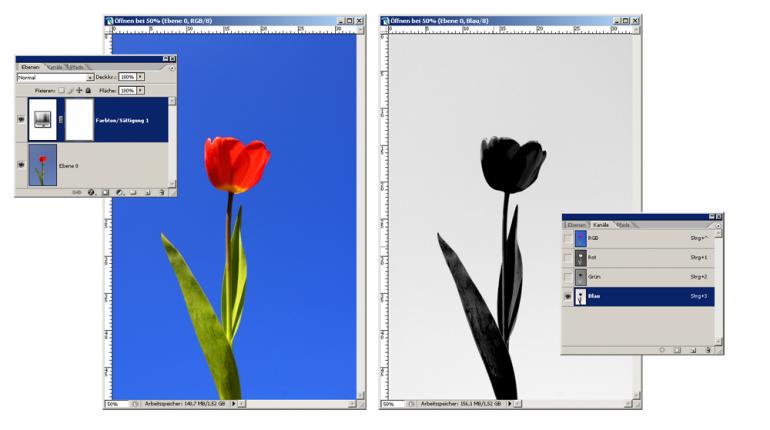This screenshot has height=430, width=770.
Task: Show the Rot channel
Action: tap(568, 258)
